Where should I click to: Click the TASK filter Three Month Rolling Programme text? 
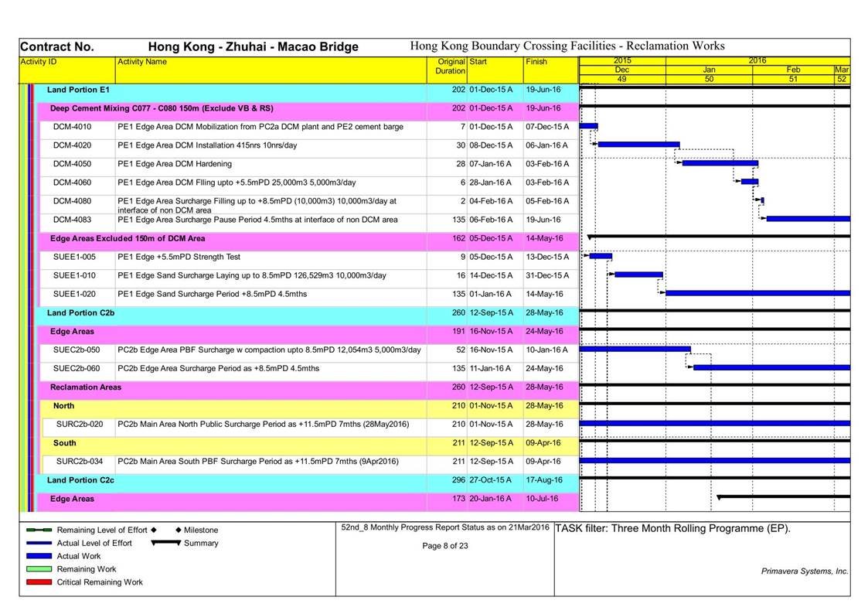pos(672,529)
